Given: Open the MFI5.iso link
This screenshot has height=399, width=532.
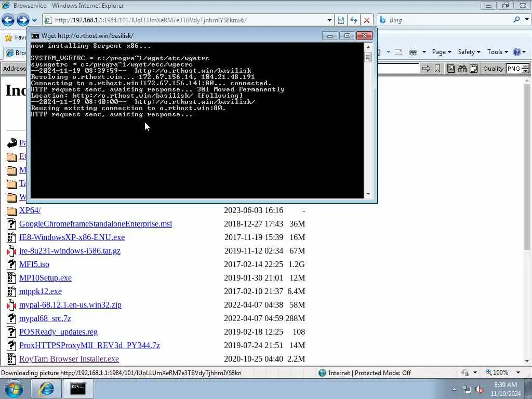Looking at the screenshot, I should [34, 264].
